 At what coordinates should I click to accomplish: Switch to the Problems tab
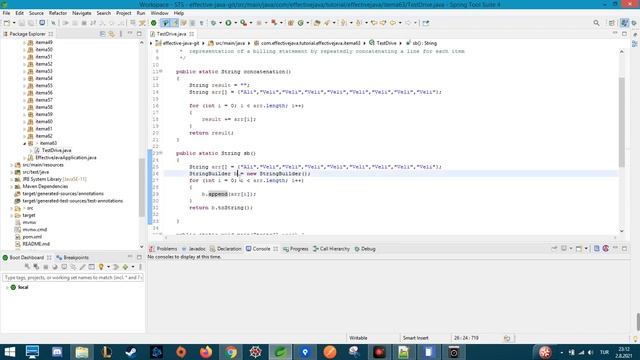click(x=163, y=249)
